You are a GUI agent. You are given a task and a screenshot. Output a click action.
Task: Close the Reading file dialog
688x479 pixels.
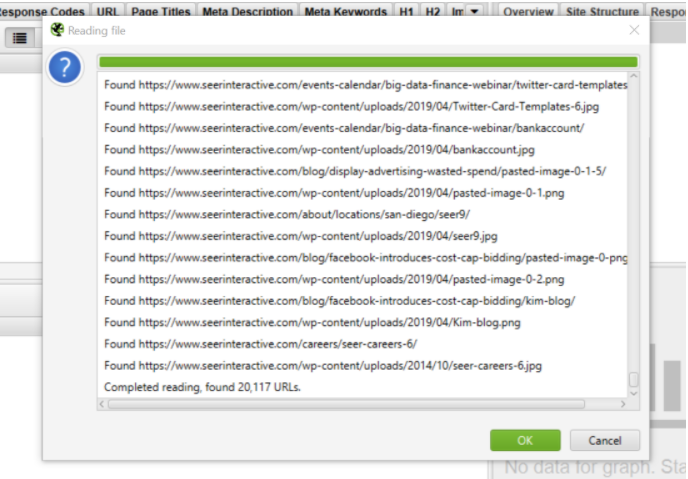pyautogui.click(x=633, y=30)
